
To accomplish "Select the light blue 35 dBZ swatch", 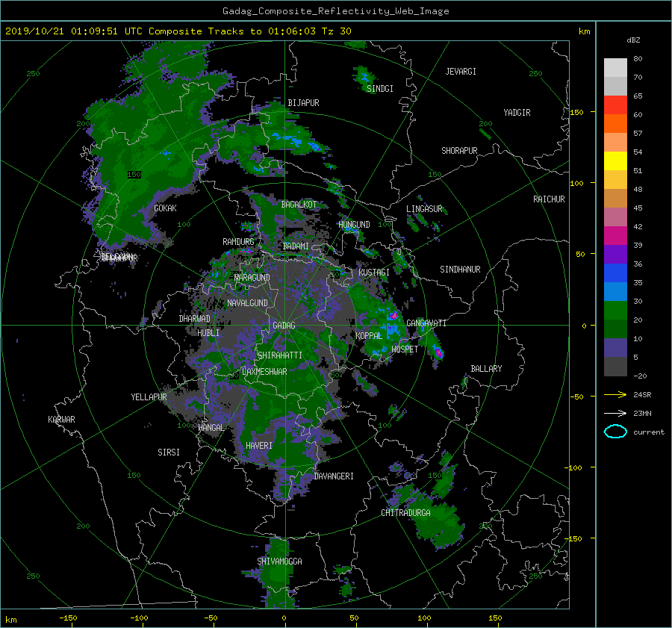I will (x=615, y=291).
